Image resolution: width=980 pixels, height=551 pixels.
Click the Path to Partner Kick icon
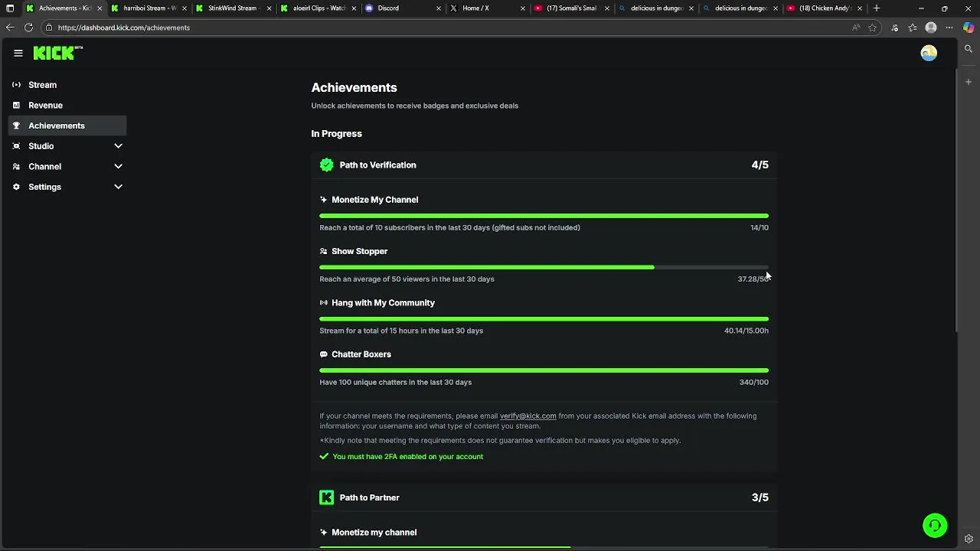pyautogui.click(x=327, y=498)
